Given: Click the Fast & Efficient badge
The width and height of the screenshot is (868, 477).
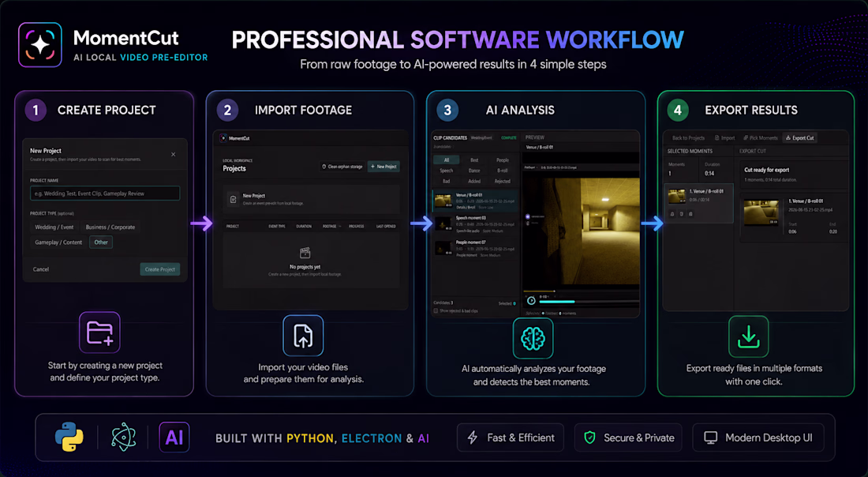Looking at the screenshot, I should coord(511,438).
